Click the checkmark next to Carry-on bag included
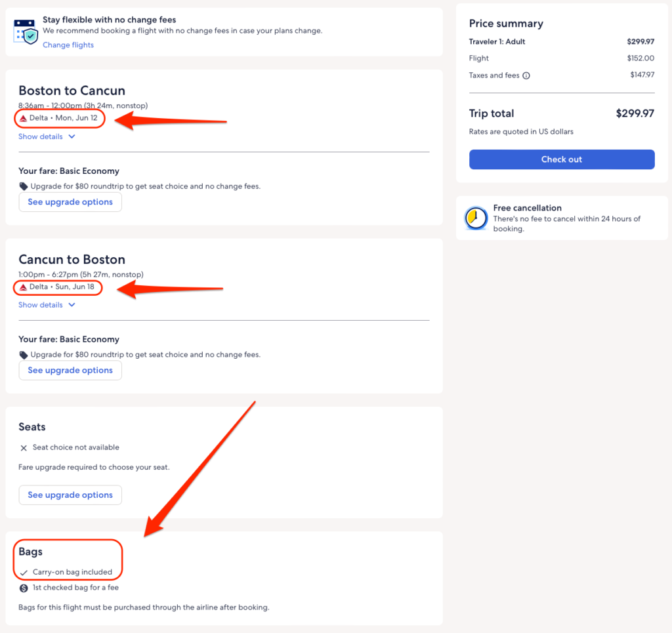Image resolution: width=672 pixels, height=633 pixels. tap(24, 573)
